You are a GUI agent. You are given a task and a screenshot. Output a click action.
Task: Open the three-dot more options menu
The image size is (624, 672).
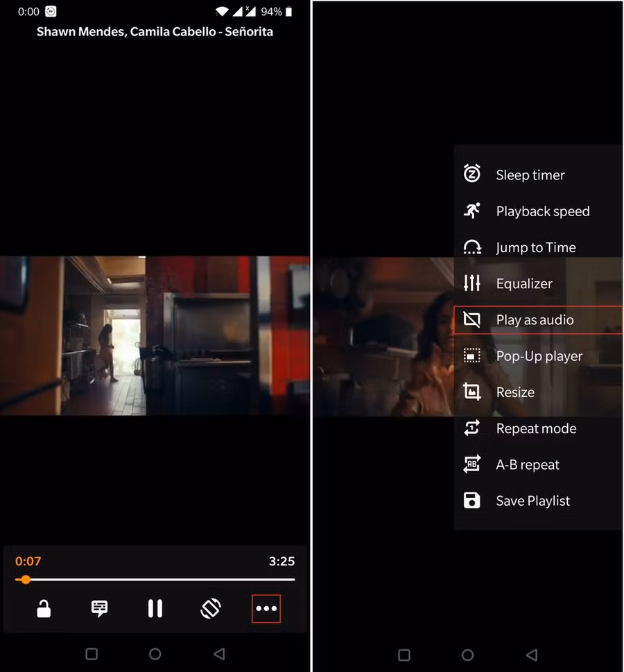(x=266, y=609)
